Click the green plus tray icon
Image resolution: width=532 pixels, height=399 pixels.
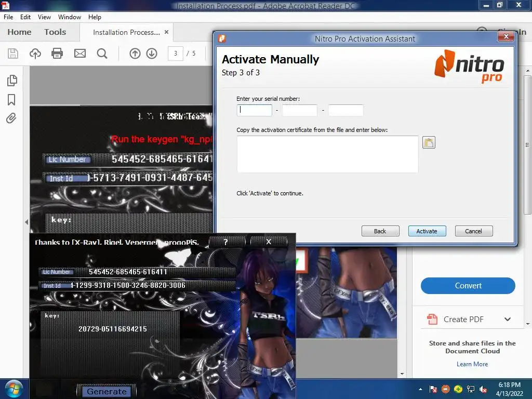[458, 389]
